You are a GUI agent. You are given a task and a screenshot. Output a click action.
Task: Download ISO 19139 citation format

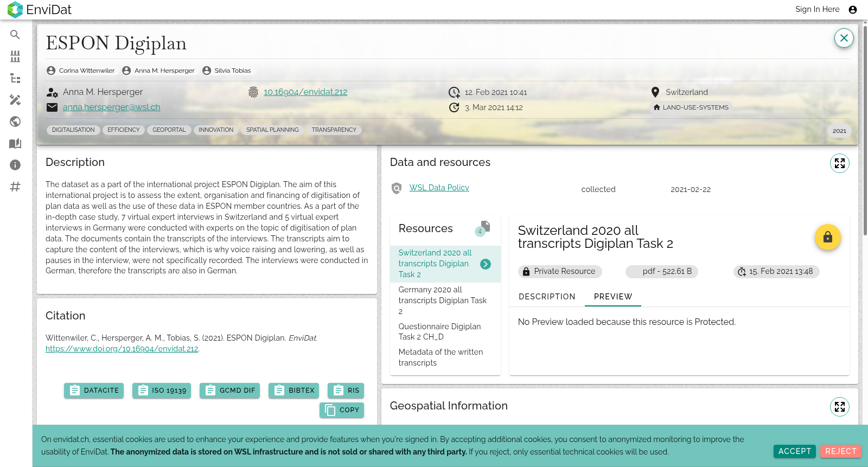pos(162,391)
